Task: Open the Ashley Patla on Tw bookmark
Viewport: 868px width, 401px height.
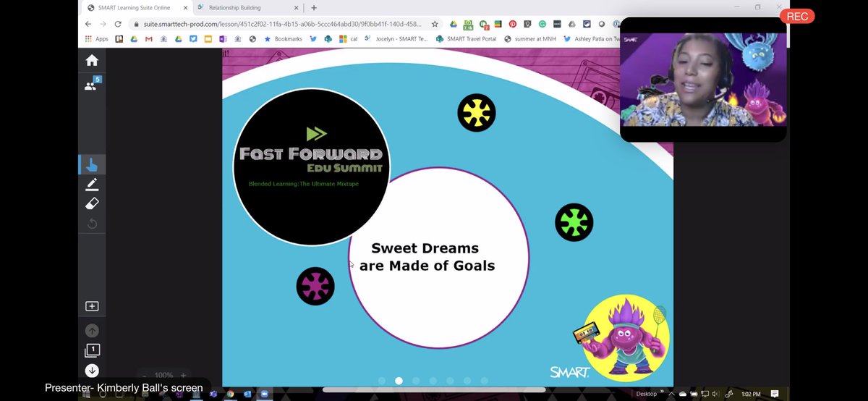Action: click(593, 39)
